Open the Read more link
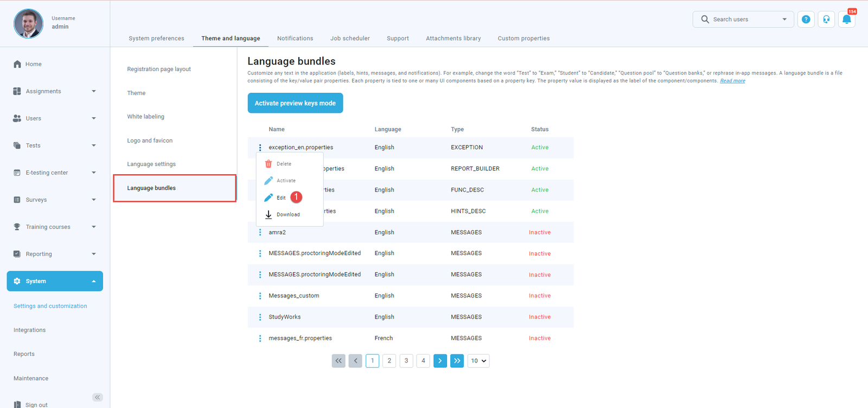Screen dimensions: 868x408 click(732, 81)
